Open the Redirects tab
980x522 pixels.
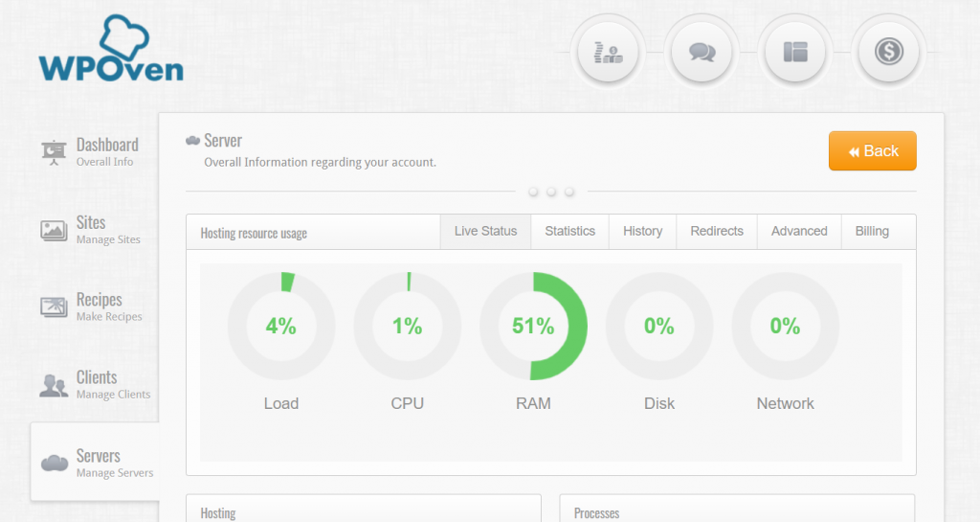pos(717,231)
